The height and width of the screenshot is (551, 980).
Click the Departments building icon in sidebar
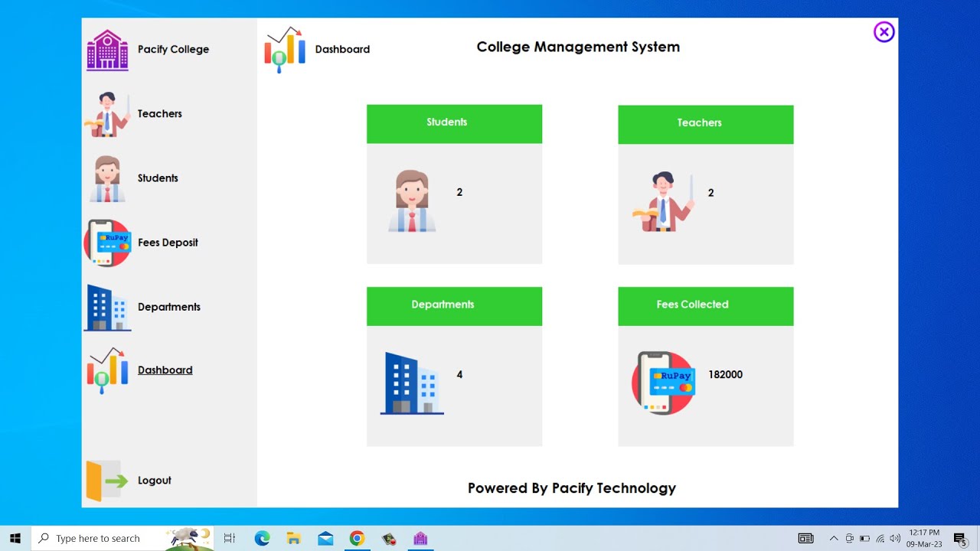(107, 308)
